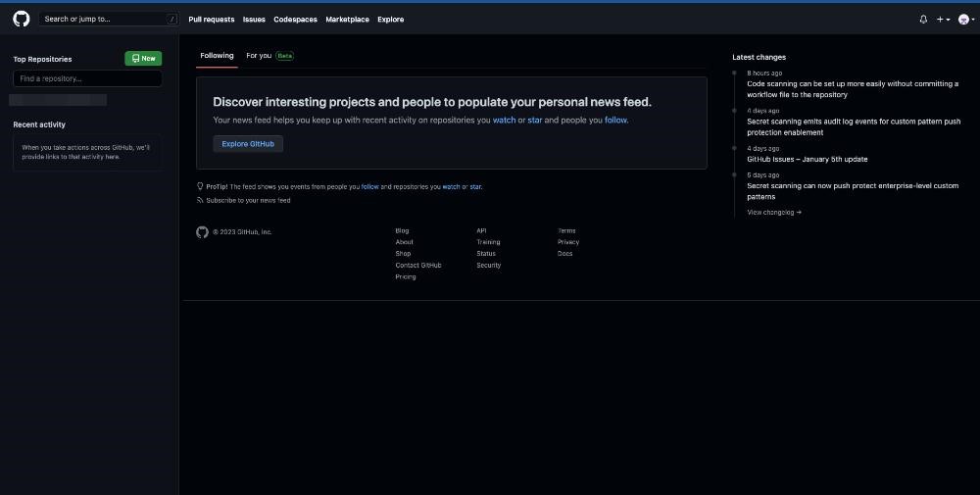Image resolution: width=980 pixels, height=495 pixels.
Task: Open the user avatar menu
Action: click(966, 20)
